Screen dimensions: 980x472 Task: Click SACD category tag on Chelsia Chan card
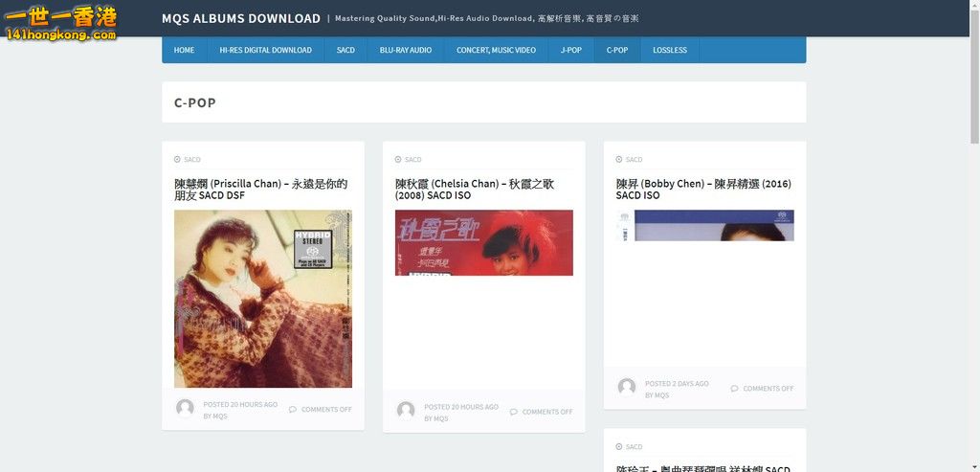pos(413,160)
